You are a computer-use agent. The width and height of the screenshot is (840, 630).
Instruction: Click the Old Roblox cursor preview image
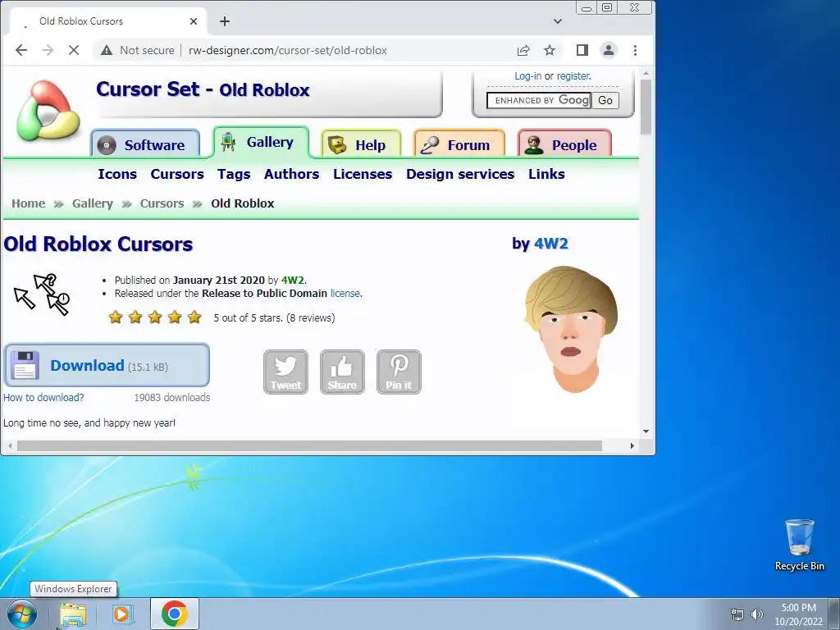pos(42,294)
